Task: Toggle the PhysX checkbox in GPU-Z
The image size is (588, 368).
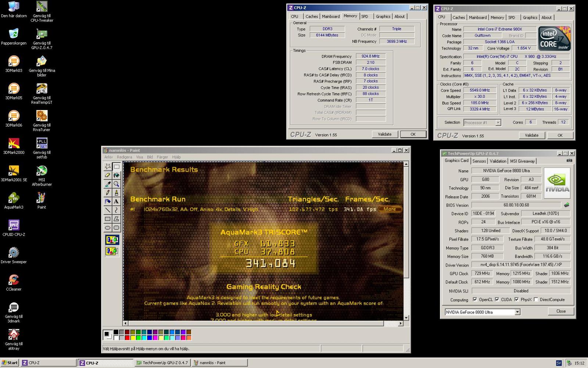Action: [516, 300]
